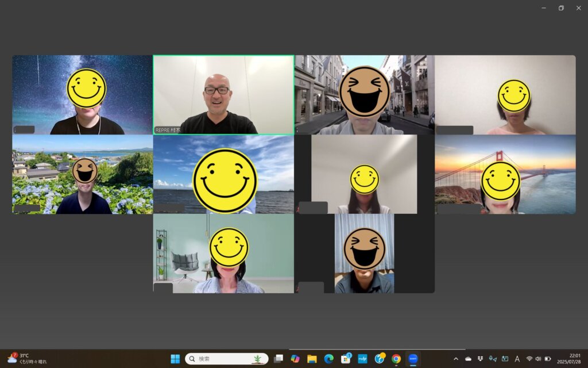
Task: Select the Golden Gate Bridge background video tile
Action: [505, 174]
